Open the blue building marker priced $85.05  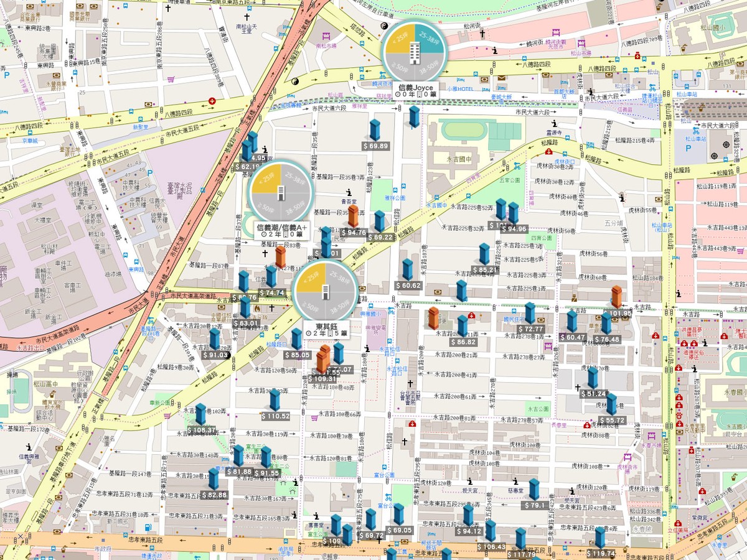point(296,339)
